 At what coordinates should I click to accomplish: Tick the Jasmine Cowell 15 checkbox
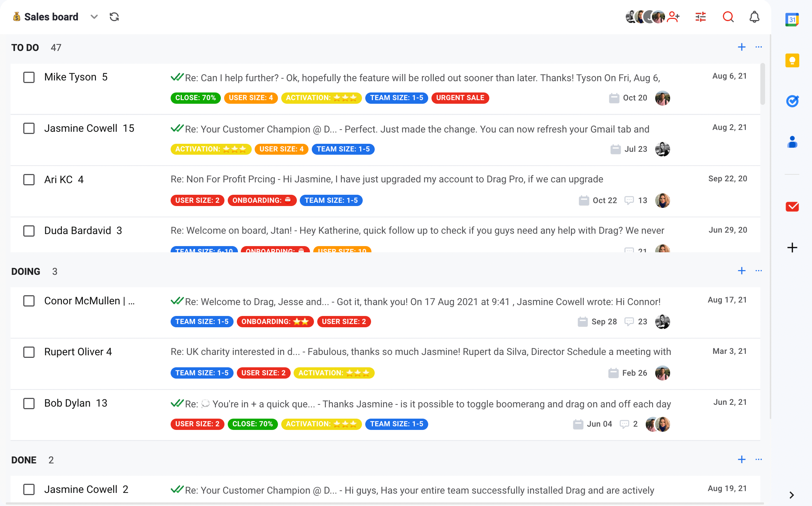coord(29,129)
